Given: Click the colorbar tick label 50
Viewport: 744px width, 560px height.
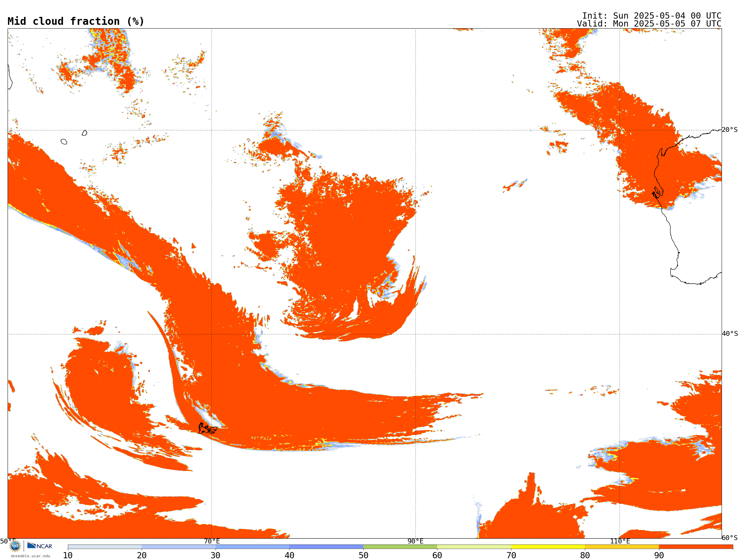Looking at the screenshot, I should tap(363, 556).
